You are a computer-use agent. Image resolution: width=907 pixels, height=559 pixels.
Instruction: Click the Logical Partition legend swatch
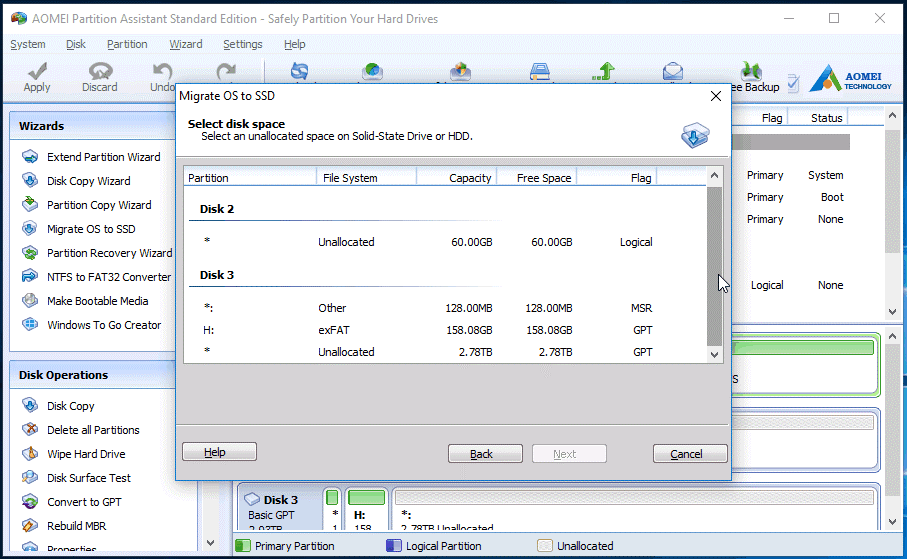click(x=394, y=546)
